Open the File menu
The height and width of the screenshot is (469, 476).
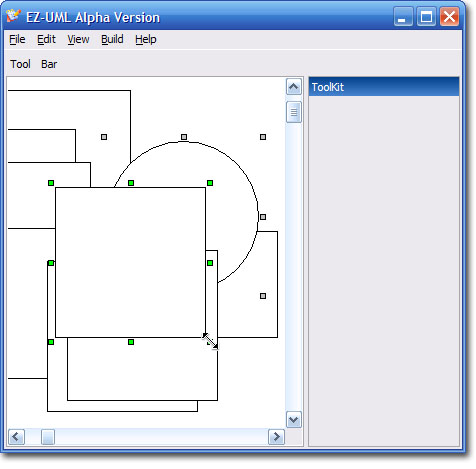pyautogui.click(x=17, y=39)
